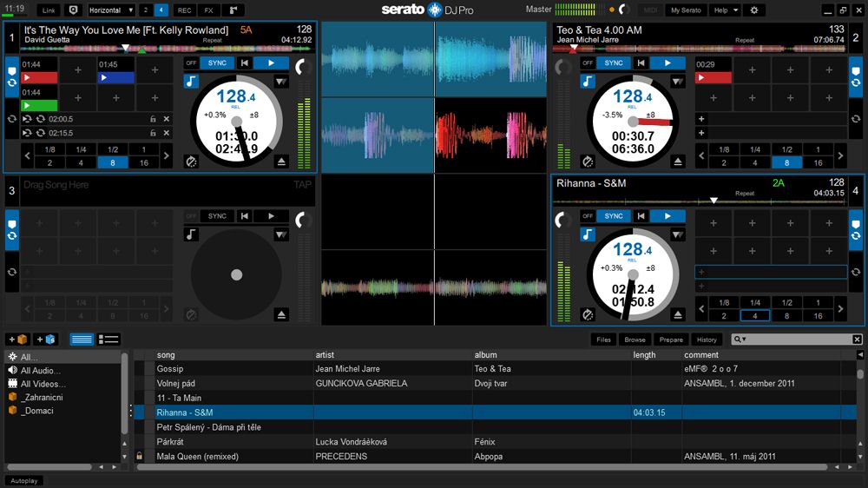Turn sync OFF on deck 4

click(588, 216)
